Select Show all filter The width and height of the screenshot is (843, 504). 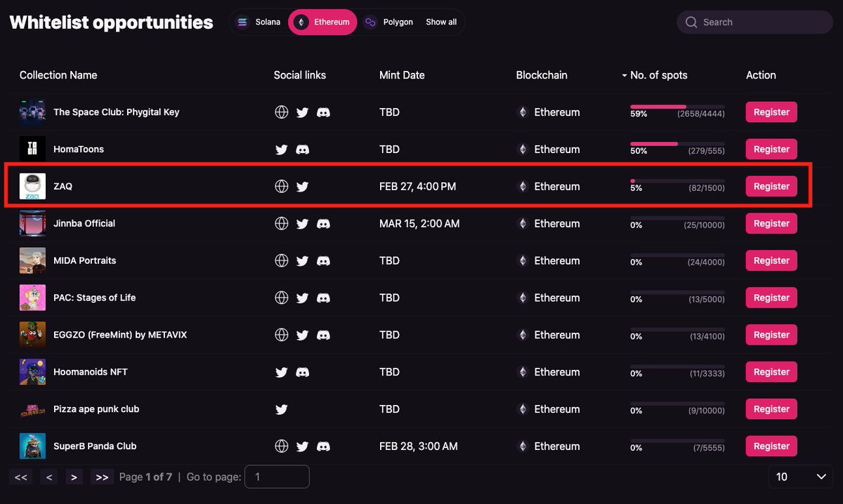pos(441,22)
